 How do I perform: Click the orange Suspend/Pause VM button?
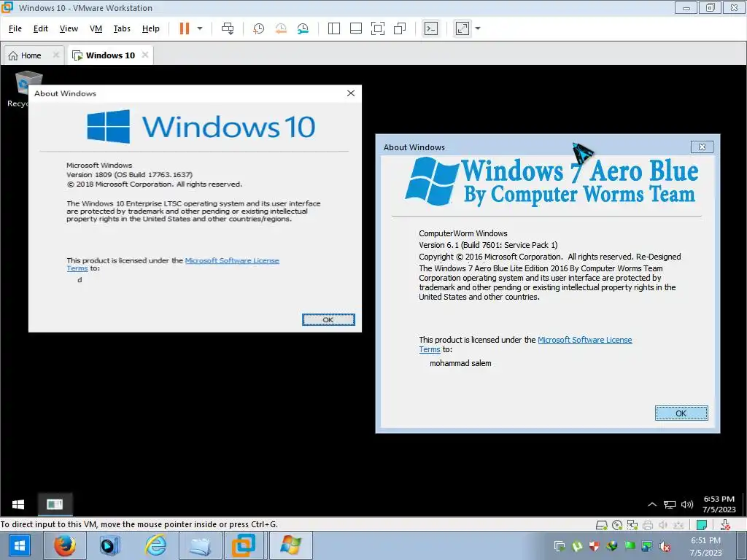(185, 28)
